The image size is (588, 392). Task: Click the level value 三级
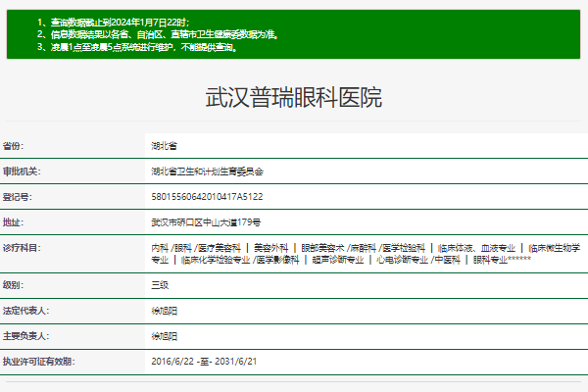tap(160, 285)
